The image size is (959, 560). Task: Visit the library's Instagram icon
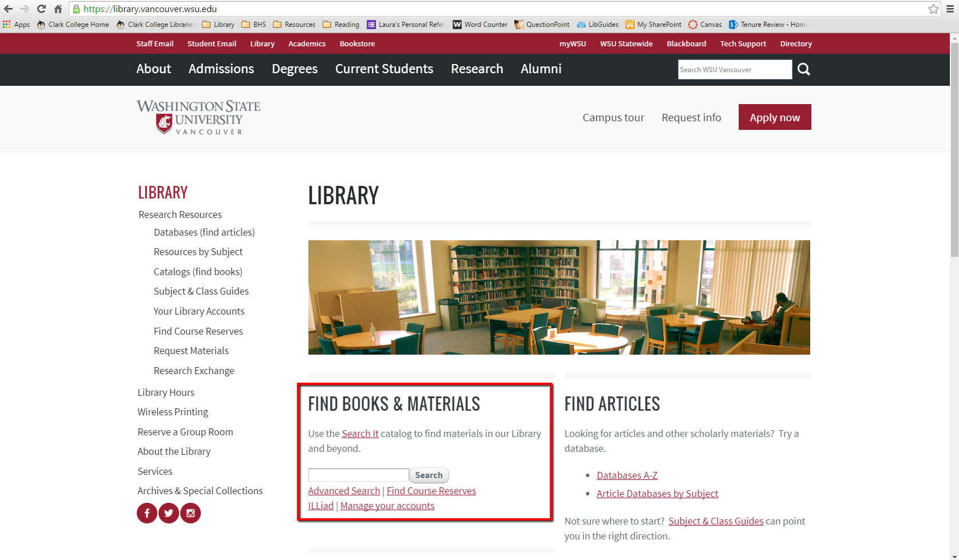190,513
